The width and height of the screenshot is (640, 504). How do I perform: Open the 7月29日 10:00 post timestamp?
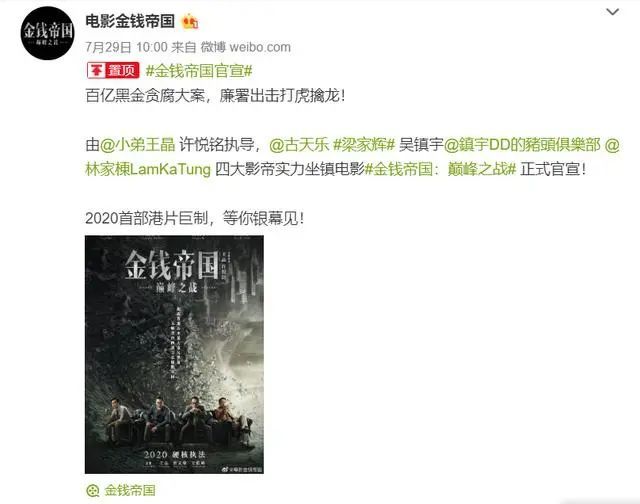click(127, 47)
